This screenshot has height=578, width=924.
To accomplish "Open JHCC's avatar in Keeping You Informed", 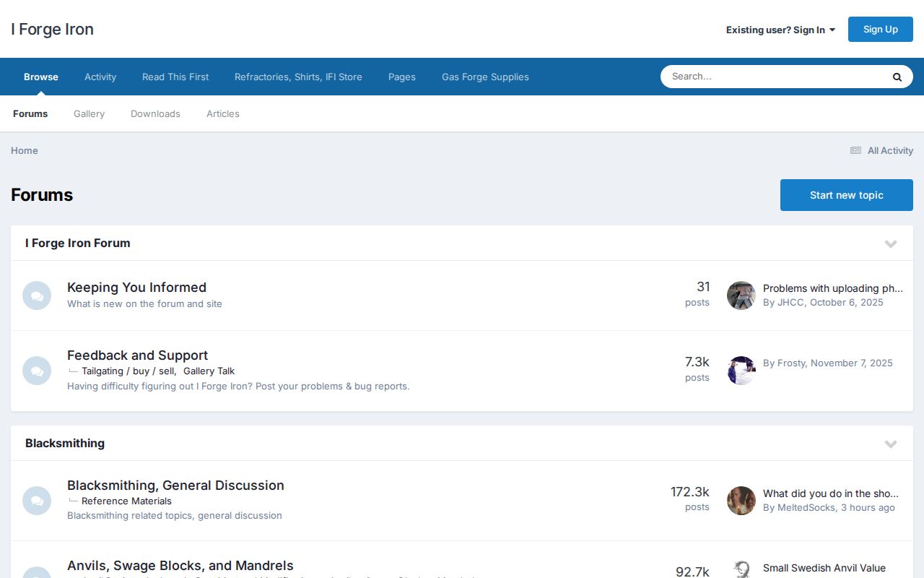I will coord(741,296).
